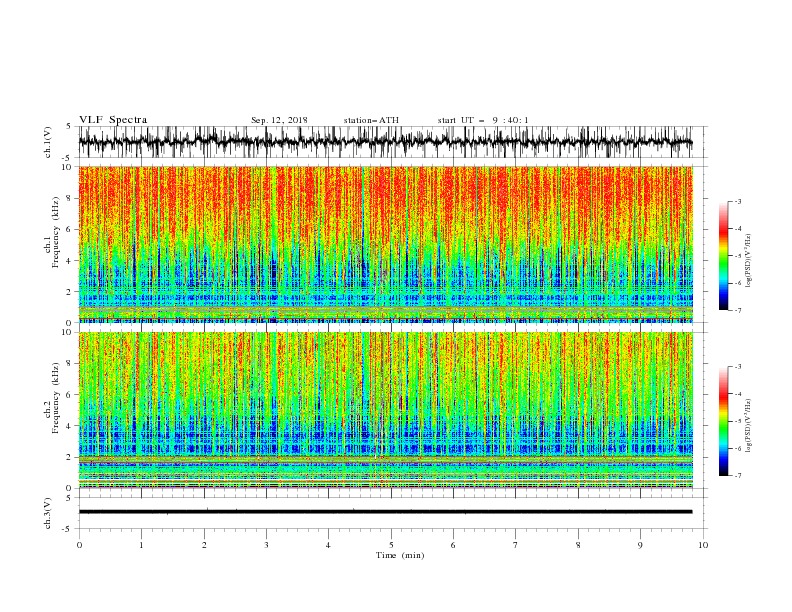Viewport: 792px width, 612px height.
Task: Click the "Time (min)" axis title
Action: 400,555
